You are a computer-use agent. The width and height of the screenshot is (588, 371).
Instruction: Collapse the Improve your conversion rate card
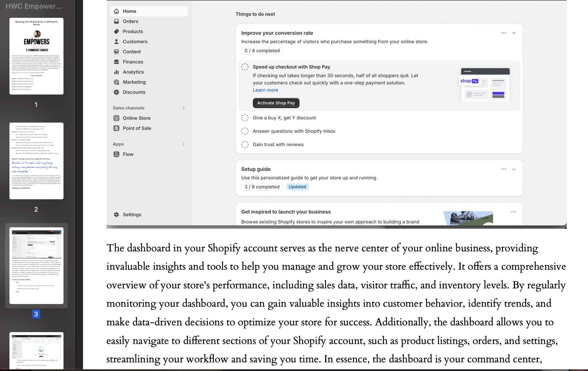[514, 33]
